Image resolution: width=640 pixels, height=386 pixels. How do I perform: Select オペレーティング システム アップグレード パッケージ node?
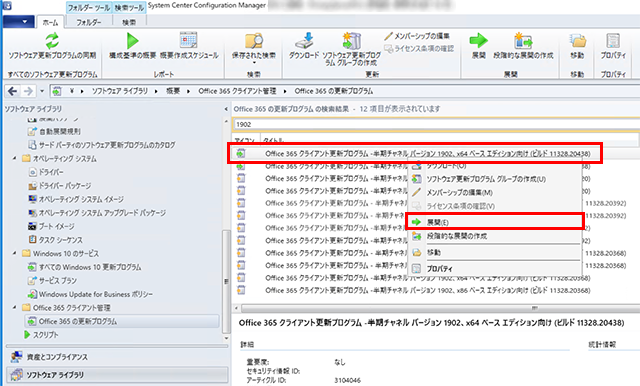(97, 213)
